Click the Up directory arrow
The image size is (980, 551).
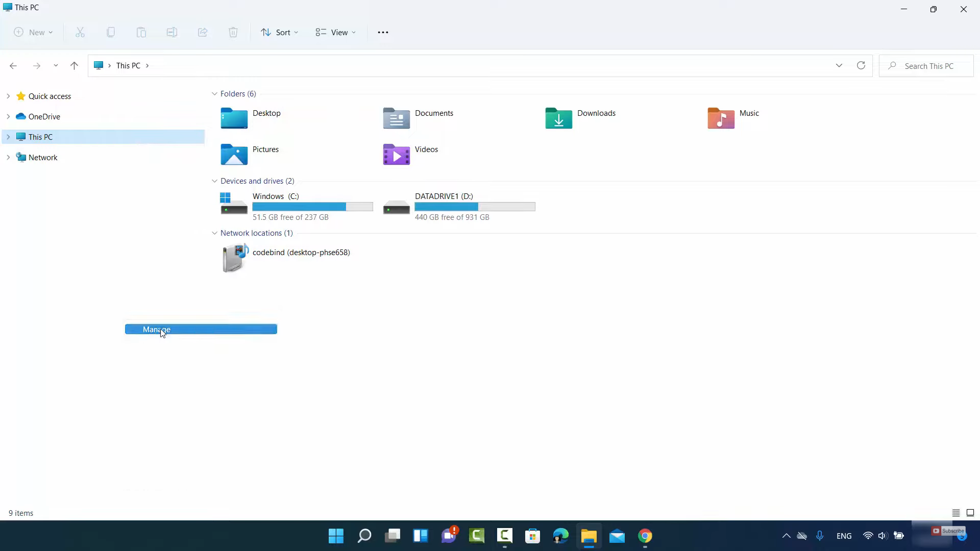tap(74, 65)
